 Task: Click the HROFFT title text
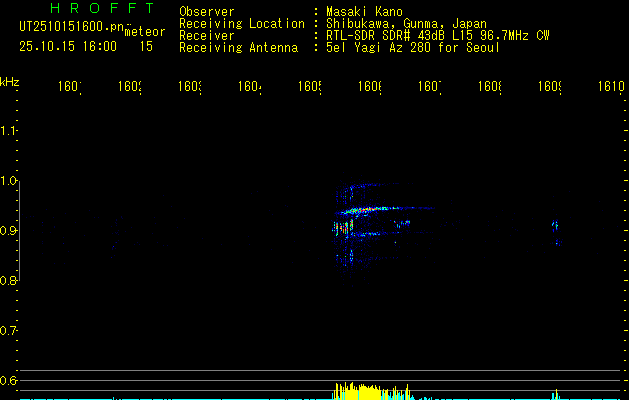point(102,8)
